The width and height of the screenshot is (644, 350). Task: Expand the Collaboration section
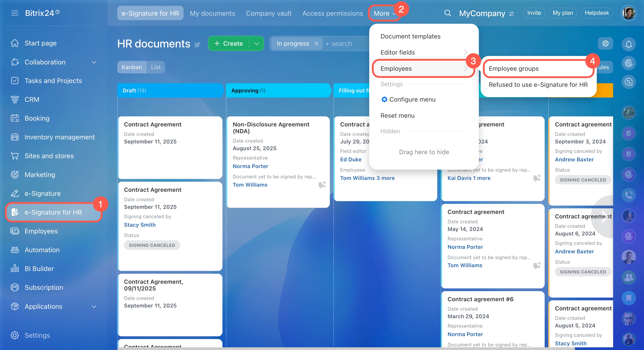click(x=94, y=62)
